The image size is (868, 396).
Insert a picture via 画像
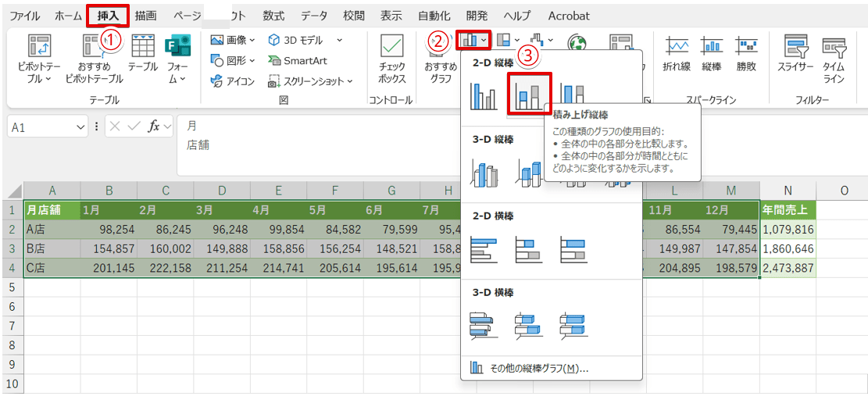click(x=233, y=40)
